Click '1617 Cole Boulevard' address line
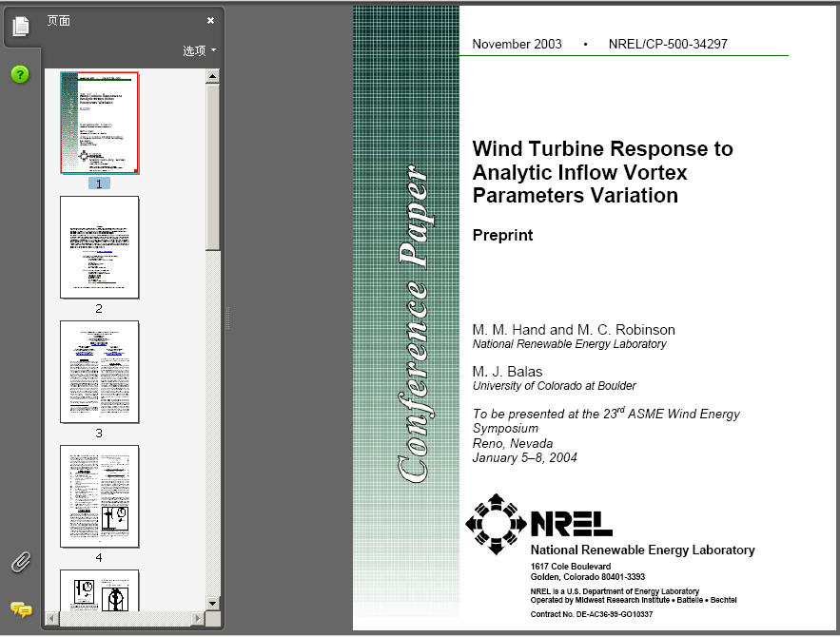The height and width of the screenshot is (637, 840). 571,567
